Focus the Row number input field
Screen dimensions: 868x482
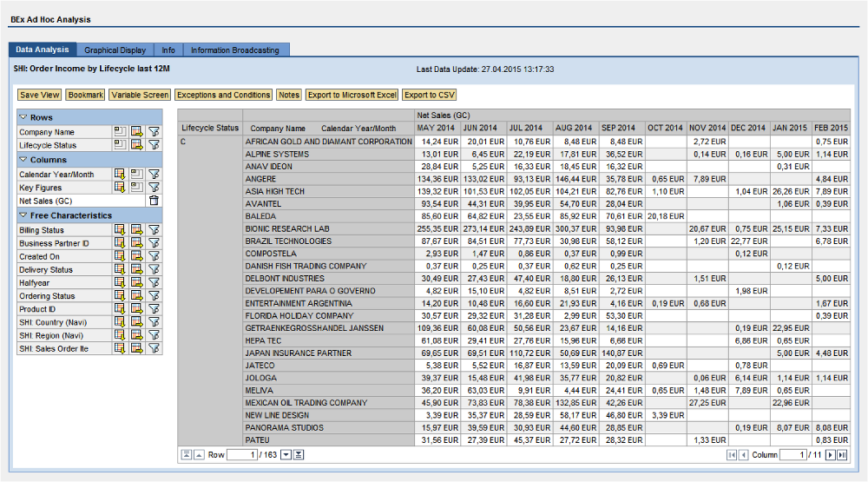tap(243, 455)
